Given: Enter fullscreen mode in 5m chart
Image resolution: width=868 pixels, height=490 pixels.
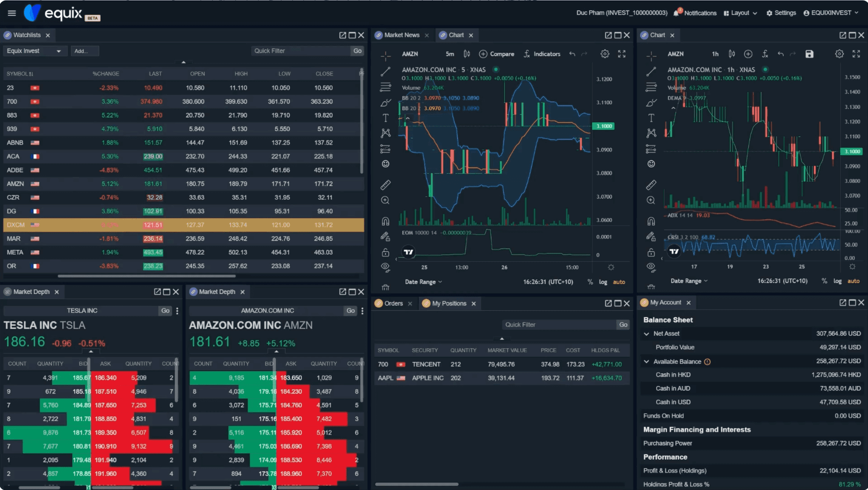Looking at the screenshot, I should [622, 54].
